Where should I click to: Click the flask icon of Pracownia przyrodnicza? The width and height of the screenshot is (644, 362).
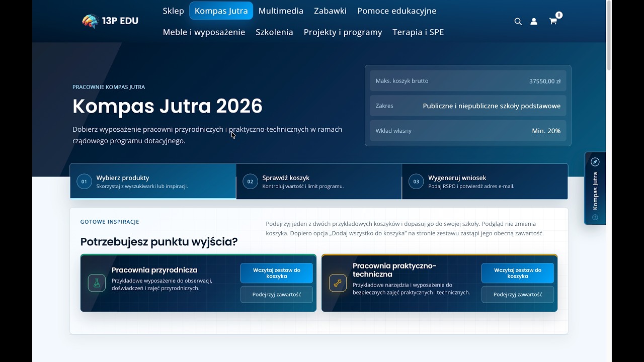point(97,283)
